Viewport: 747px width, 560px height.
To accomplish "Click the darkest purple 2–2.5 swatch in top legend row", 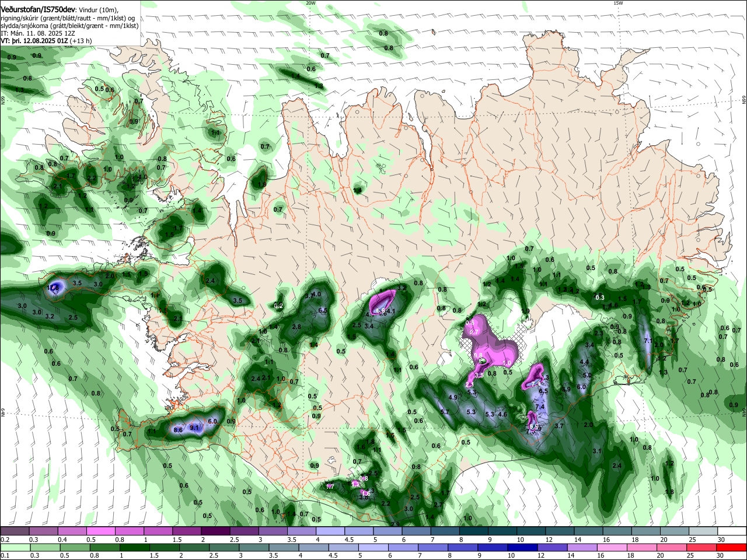I will (215, 531).
